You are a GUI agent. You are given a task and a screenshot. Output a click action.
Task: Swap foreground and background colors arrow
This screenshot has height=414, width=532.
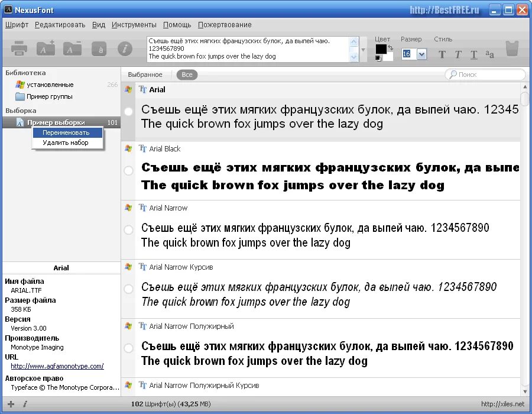click(391, 47)
